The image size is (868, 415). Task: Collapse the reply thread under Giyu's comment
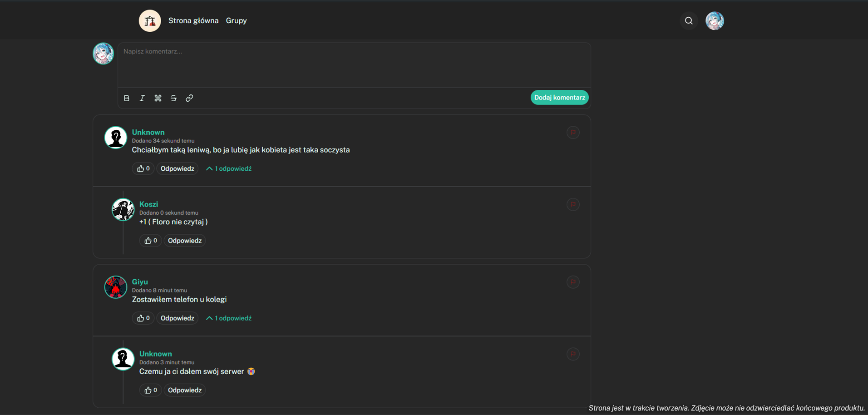tap(228, 318)
